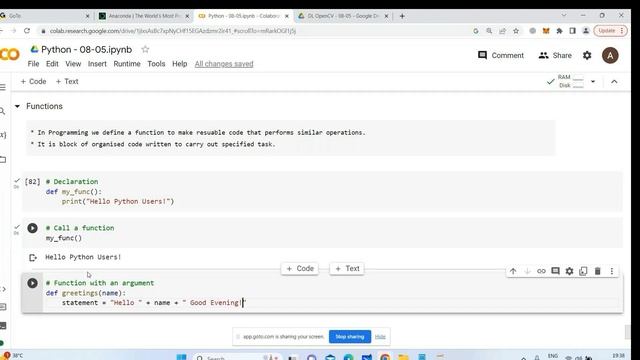This screenshot has height=360, width=640.
Task: Collapse the Functions section
Action: 17,106
